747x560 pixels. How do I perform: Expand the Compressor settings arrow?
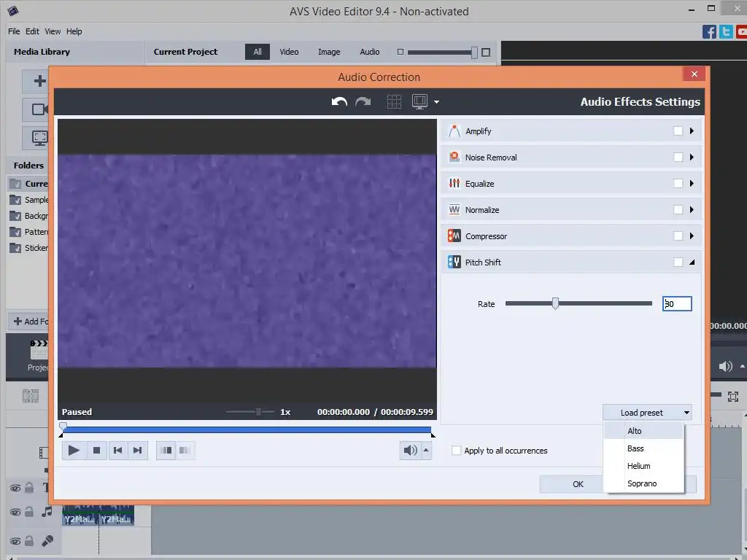click(x=692, y=236)
